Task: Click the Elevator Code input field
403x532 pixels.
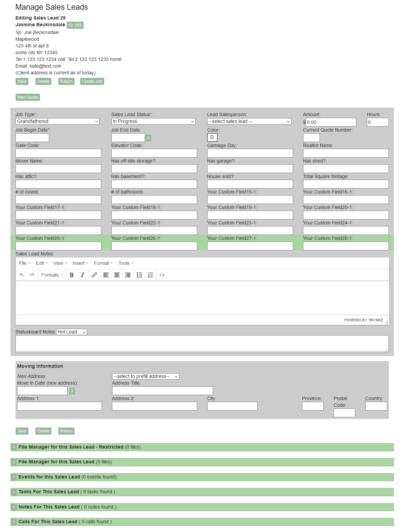Action: click(154, 153)
